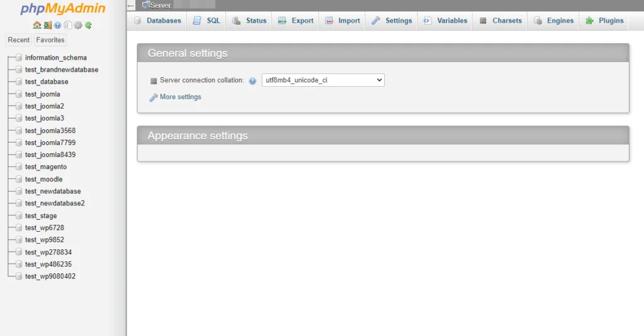The image size is (644, 336).
Task: Open the More settings link
Action: 180,97
